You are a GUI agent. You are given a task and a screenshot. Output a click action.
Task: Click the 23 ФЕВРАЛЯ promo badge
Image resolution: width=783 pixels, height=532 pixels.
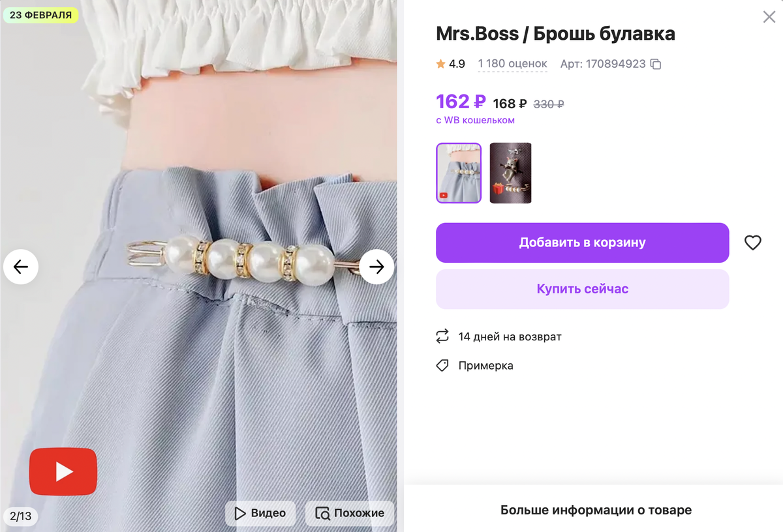pyautogui.click(x=40, y=13)
